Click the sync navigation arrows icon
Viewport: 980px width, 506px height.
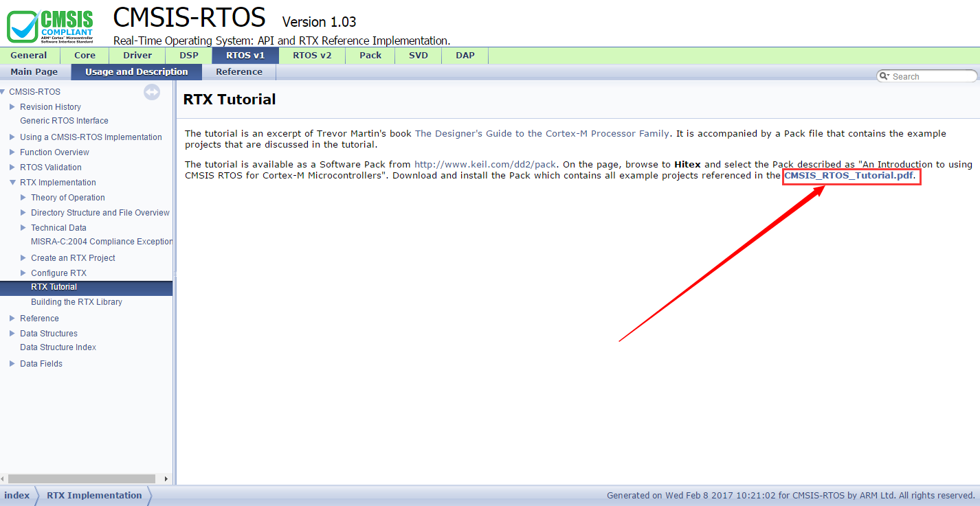pos(152,92)
